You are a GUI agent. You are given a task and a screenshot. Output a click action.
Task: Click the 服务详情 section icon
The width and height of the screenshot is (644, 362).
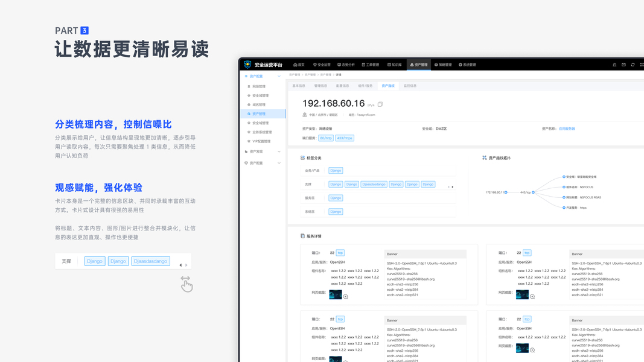(x=303, y=236)
